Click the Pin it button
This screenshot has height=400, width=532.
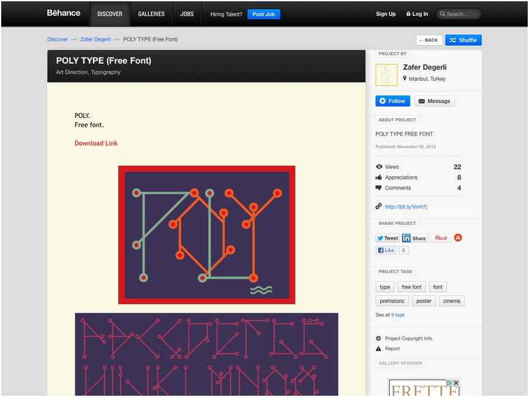pyautogui.click(x=441, y=238)
